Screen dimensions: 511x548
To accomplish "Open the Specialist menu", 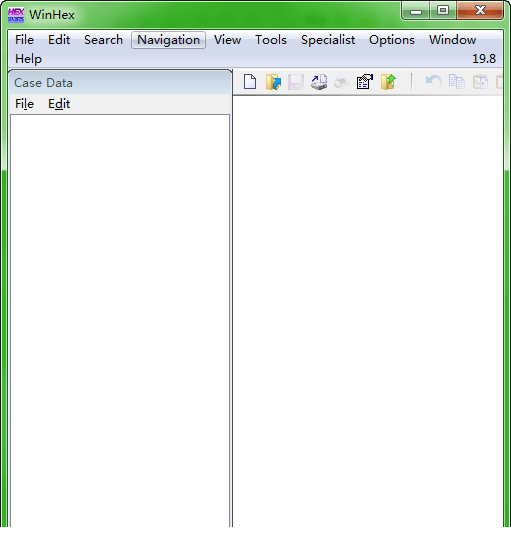I will pyautogui.click(x=328, y=40).
